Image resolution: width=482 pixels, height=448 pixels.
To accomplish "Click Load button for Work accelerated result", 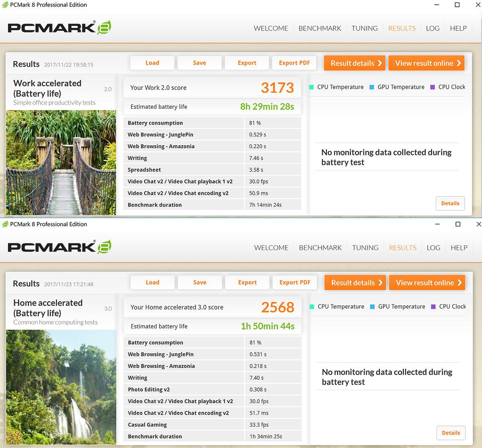I will pos(152,63).
